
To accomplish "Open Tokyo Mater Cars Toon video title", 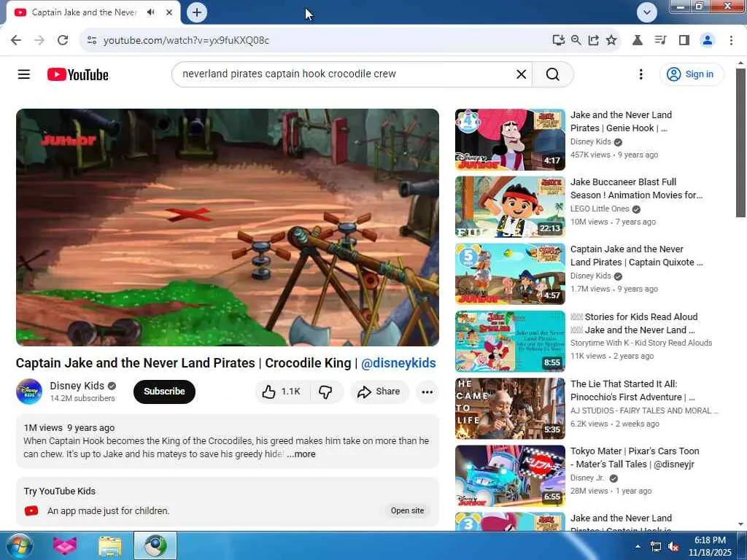I will click(635, 458).
